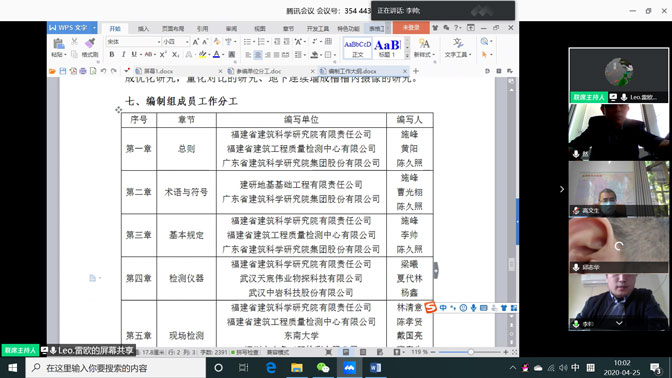Open Microsoft Edge from the taskbar
The image size is (672, 378).
[270, 368]
